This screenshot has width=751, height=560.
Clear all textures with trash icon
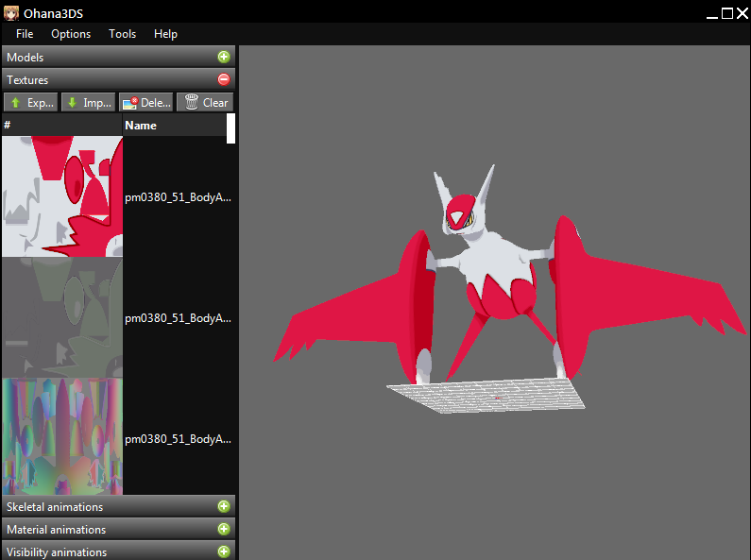tap(205, 102)
